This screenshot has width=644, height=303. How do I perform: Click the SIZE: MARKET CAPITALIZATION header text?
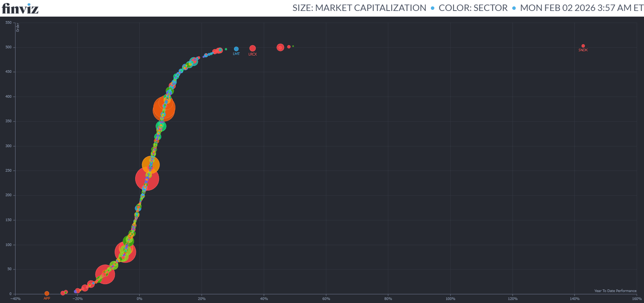point(359,8)
